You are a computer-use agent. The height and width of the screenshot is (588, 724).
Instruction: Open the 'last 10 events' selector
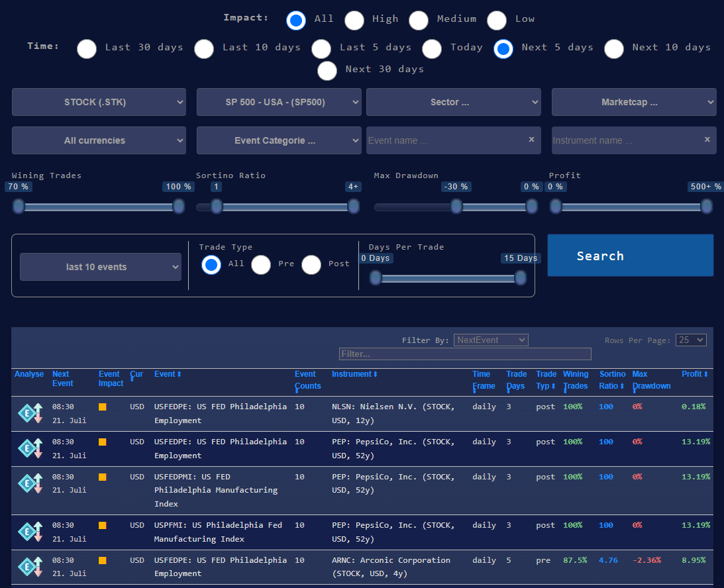(x=100, y=267)
